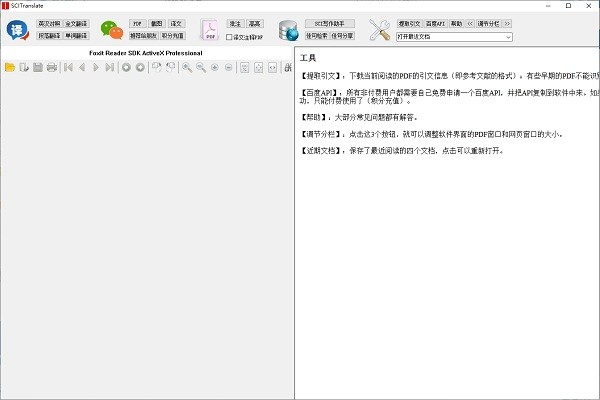Click the open folder icon in PDF toolbar

(x=10, y=67)
